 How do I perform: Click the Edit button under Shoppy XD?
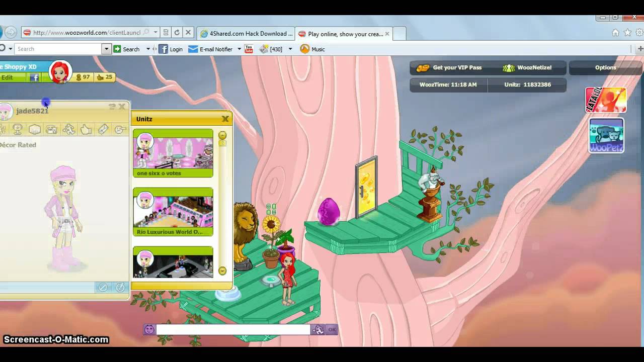pyautogui.click(x=7, y=77)
